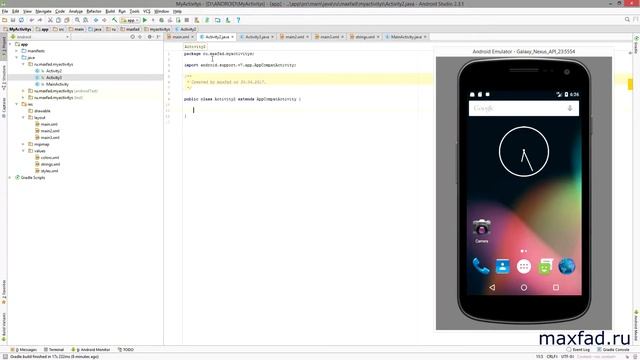Collapse the res folder
Image resolution: width=640 pixels, height=360 pixels.
click(17, 104)
